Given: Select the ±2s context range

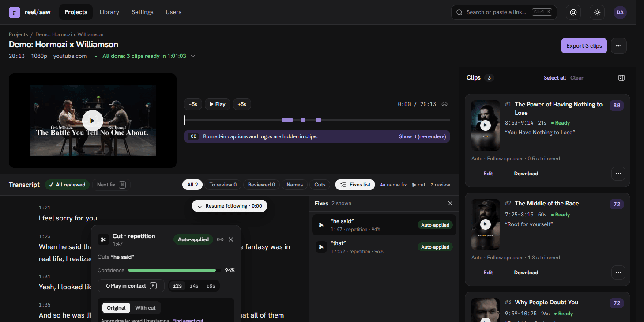Looking at the screenshot, I should [x=177, y=286].
